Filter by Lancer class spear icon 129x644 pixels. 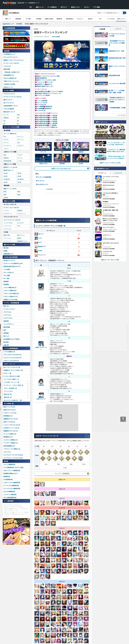(x=55, y=452)
